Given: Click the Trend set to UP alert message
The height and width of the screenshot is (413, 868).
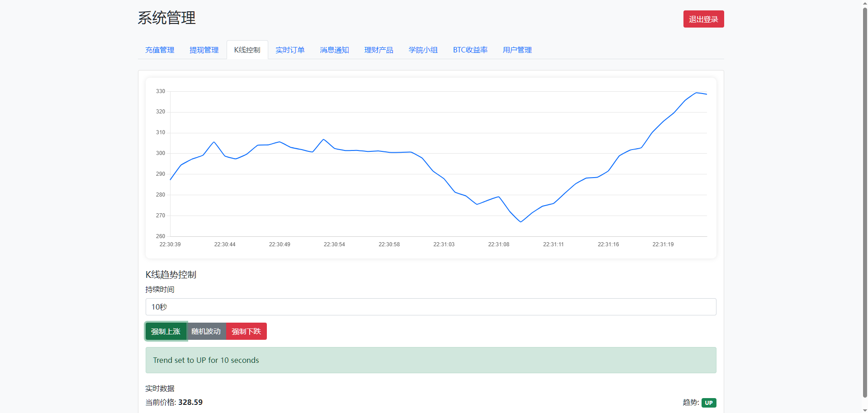Looking at the screenshot, I should pos(431,360).
